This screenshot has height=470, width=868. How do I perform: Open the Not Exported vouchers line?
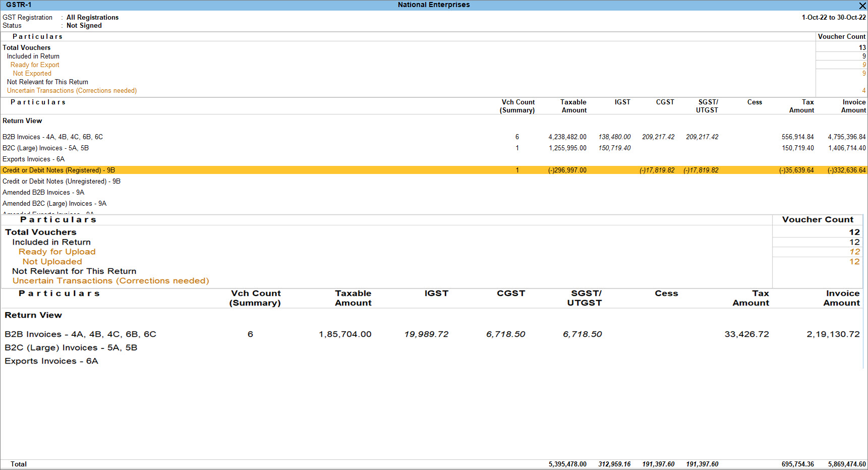tap(32, 74)
